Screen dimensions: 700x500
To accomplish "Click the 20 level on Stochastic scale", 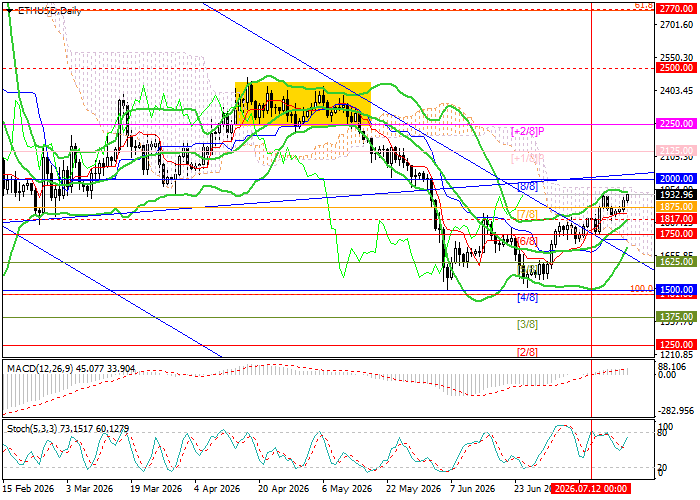I will point(662,467).
